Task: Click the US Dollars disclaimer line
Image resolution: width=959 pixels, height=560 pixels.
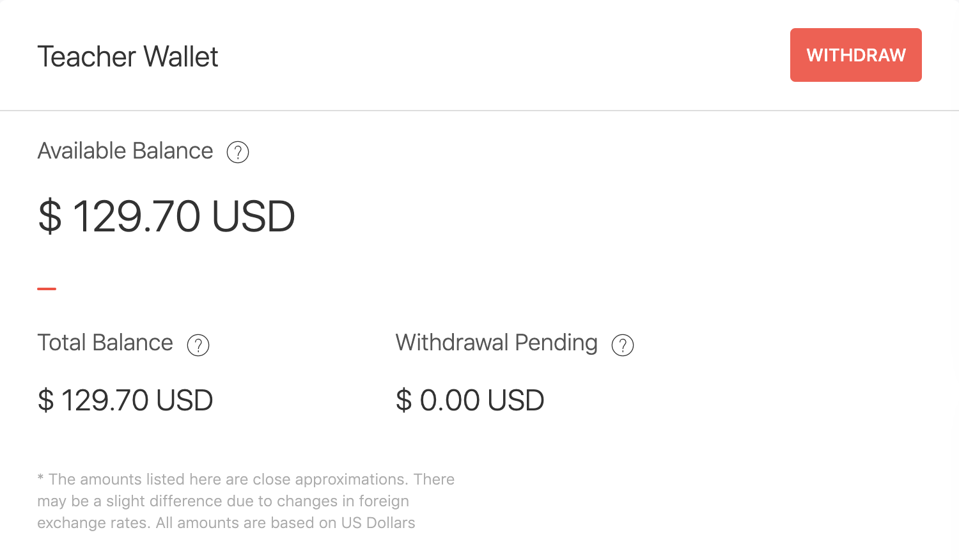Action: 226,523
